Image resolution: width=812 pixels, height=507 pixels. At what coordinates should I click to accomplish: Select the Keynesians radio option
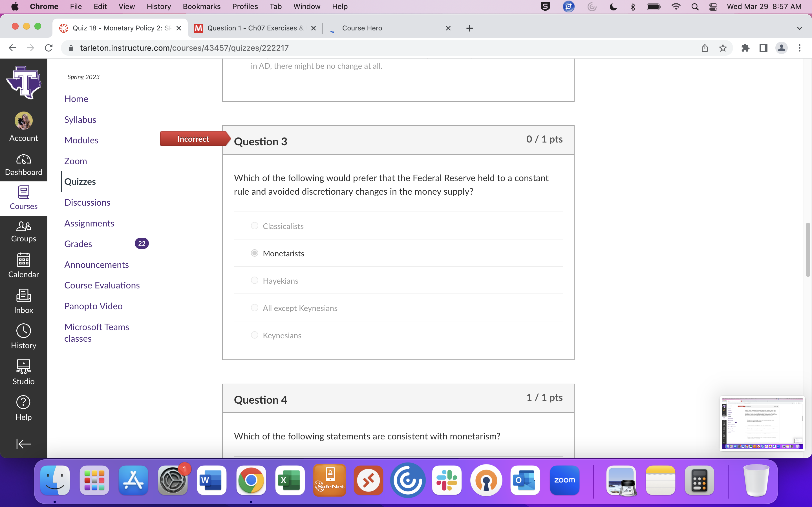pos(254,335)
